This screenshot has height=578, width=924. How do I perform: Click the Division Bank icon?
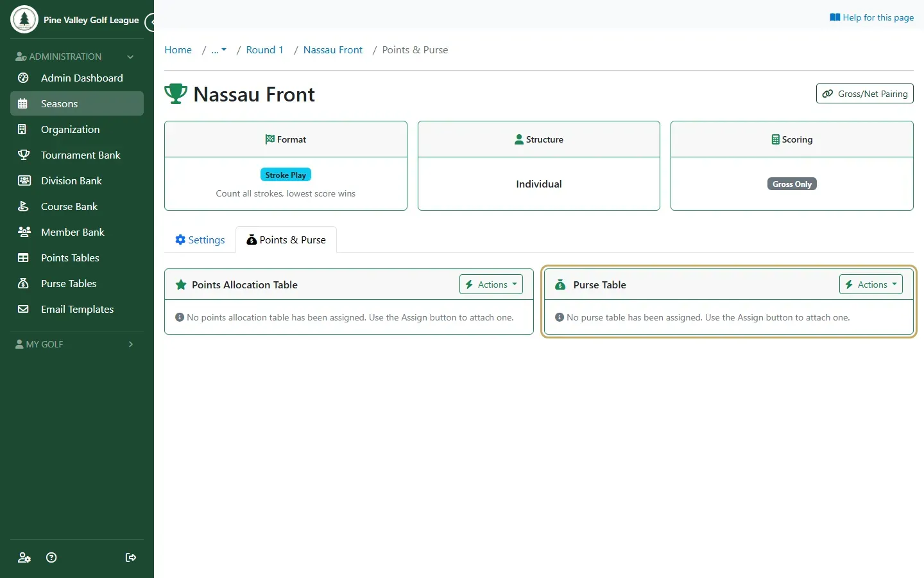coord(24,180)
